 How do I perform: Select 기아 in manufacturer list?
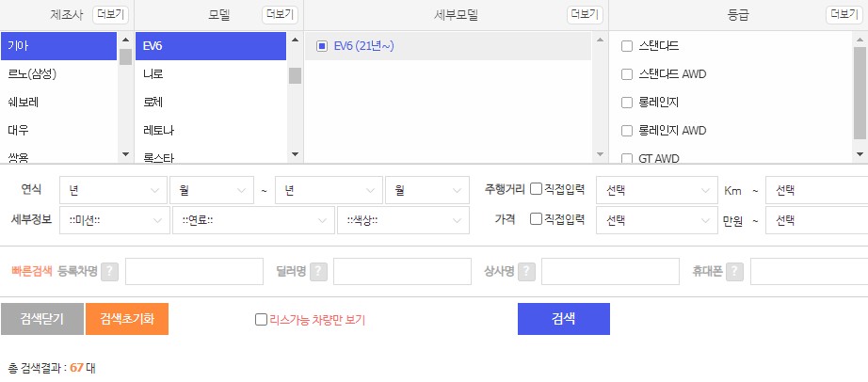[58, 46]
